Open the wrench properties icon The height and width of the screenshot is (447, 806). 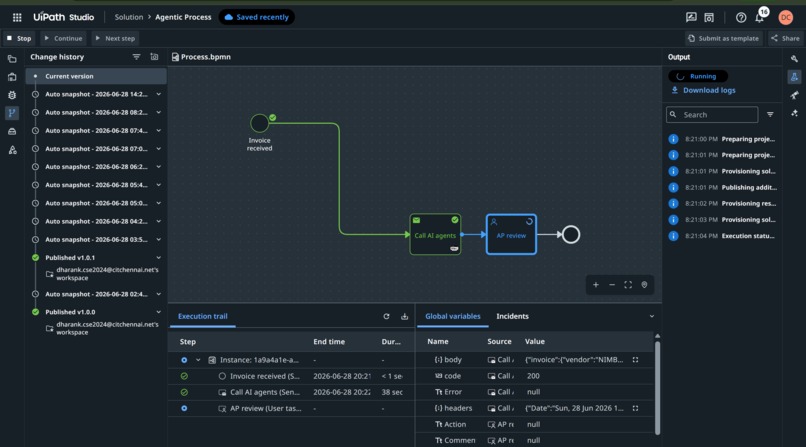pyautogui.click(x=794, y=59)
